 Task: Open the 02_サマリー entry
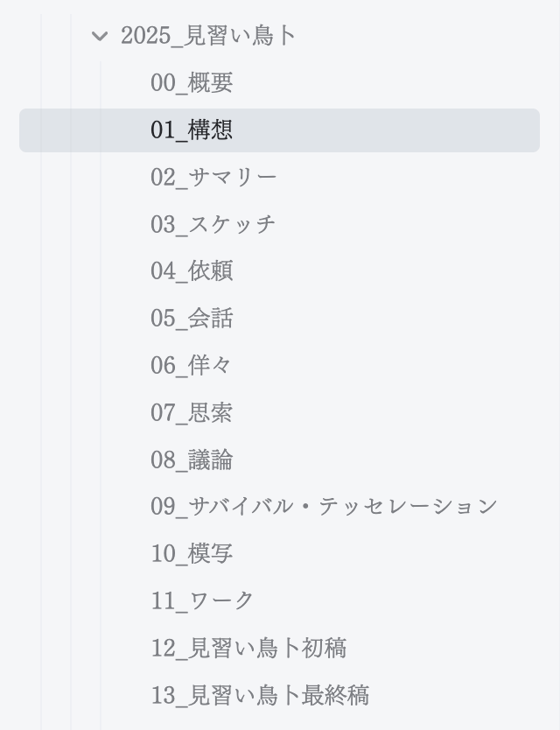[212, 177]
